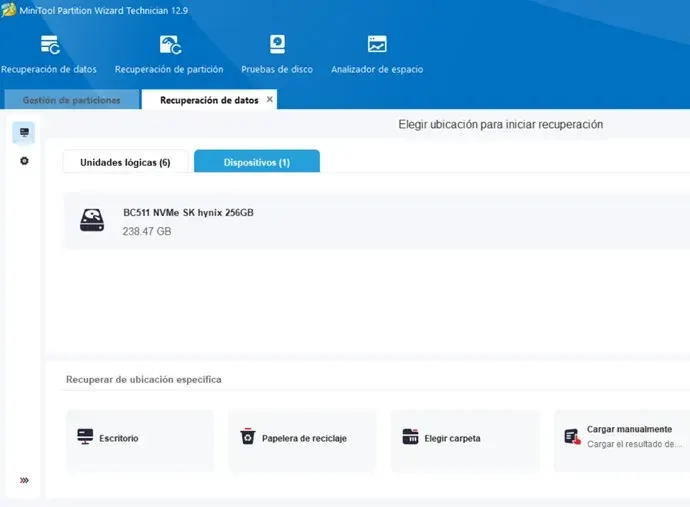The height and width of the screenshot is (507, 690).
Task: Click the computer icon in left sidebar
Action: click(x=24, y=132)
